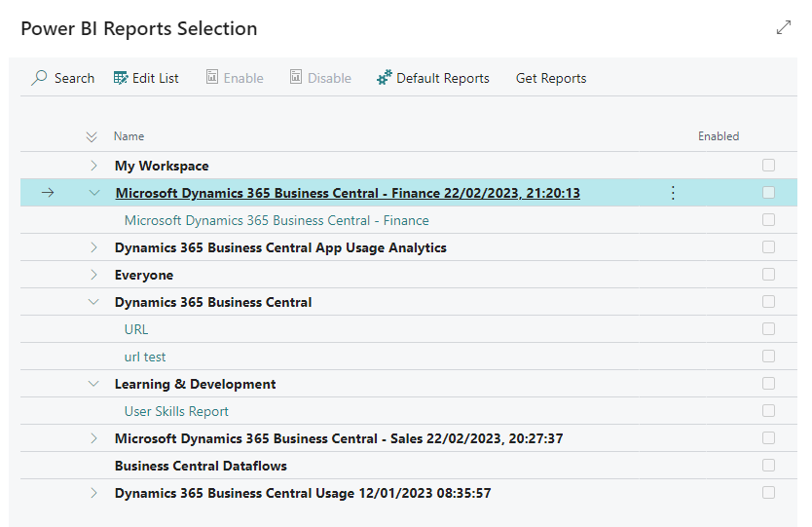This screenshot has width=812, height=527.
Task: Click the Name column header
Action: (x=129, y=136)
